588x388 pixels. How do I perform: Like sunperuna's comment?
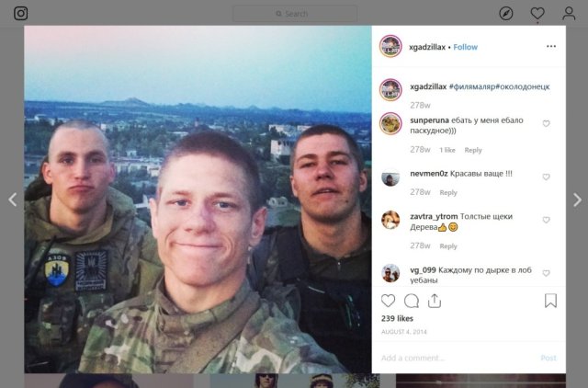546,123
